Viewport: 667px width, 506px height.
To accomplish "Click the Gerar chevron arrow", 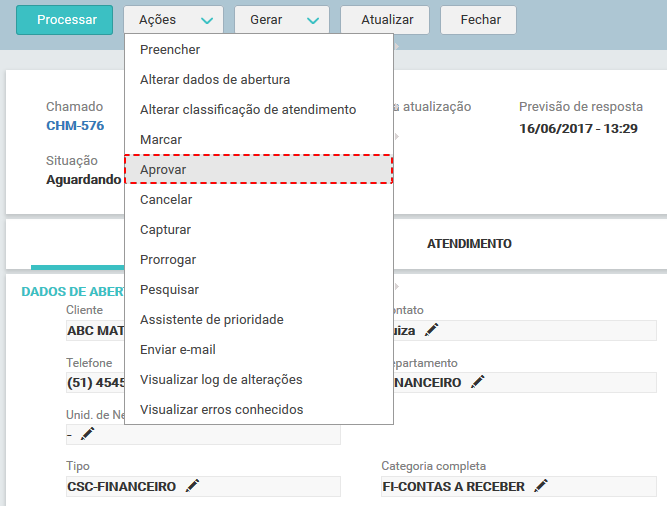I will (x=313, y=20).
